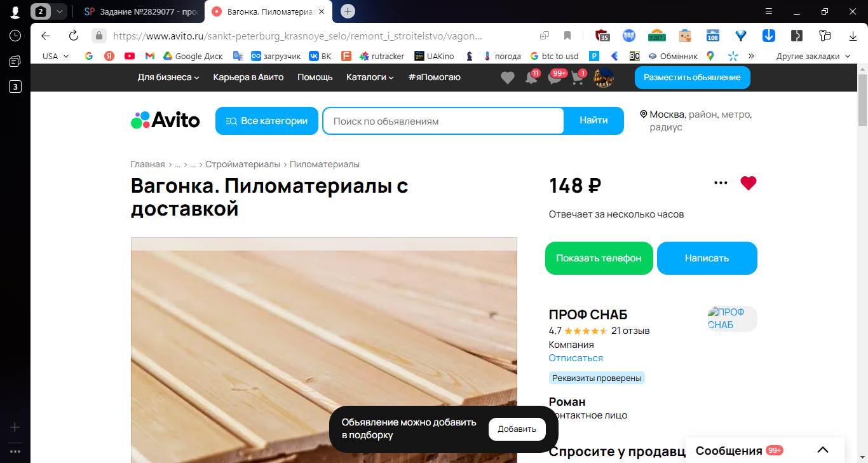Screen dimensions: 868x463
Task: Expand the Другие закладки folder
Action: click(813, 56)
